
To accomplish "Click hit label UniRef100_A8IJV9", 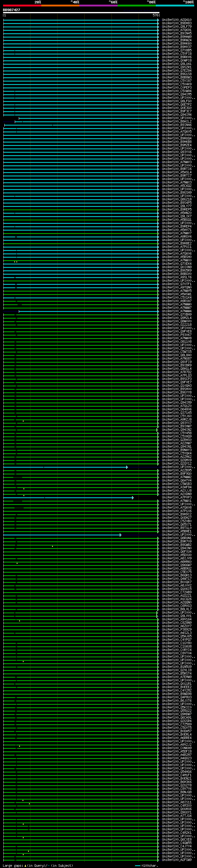I will click(176, 558).
